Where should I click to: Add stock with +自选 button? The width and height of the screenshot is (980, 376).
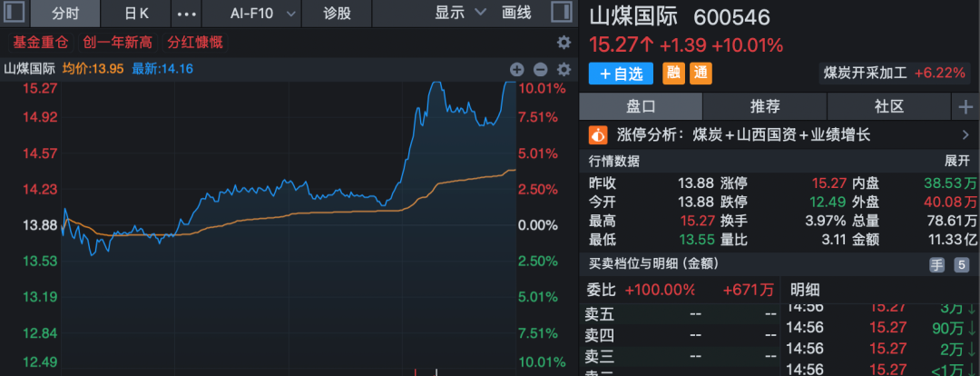click(621, 74)
